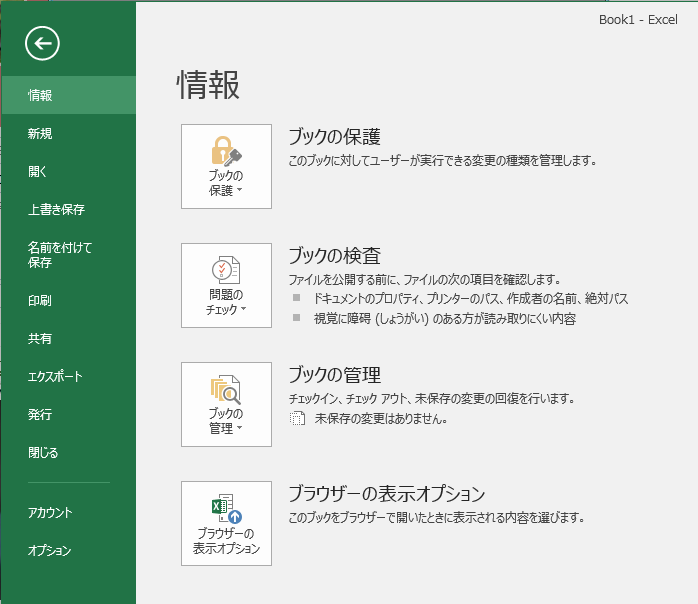Viewport: 698px width, 604px height.
Task: Open the ブックの保護 dropdown label
Action: click(226, 183)
